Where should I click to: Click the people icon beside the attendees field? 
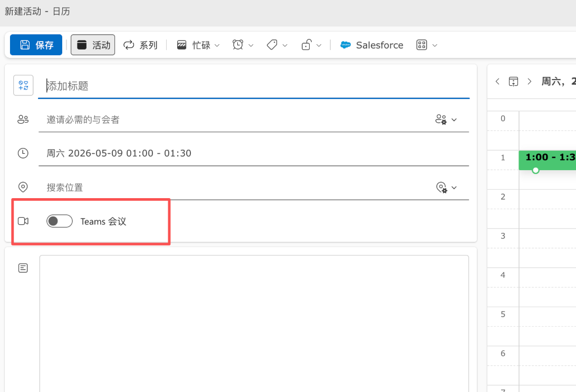tap(23, 119)
